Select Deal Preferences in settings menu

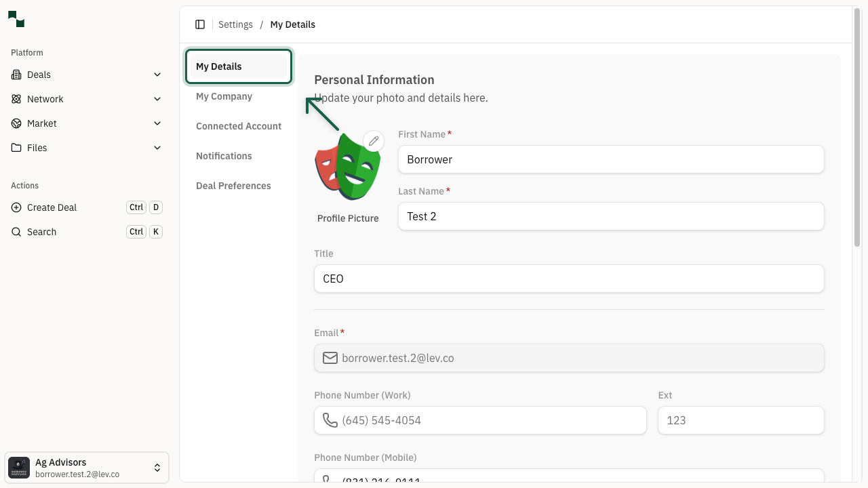[x=233, y=186]
